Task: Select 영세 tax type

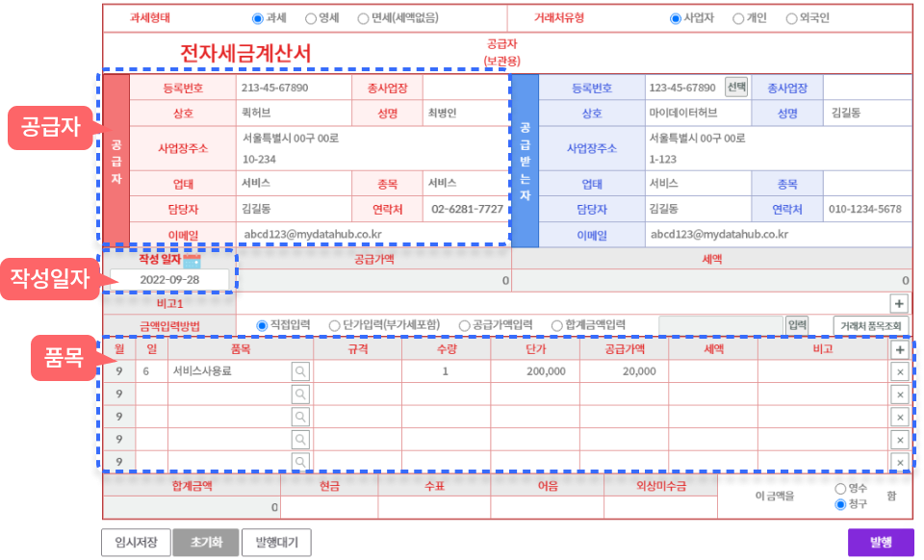Action: tap(311, 19)
